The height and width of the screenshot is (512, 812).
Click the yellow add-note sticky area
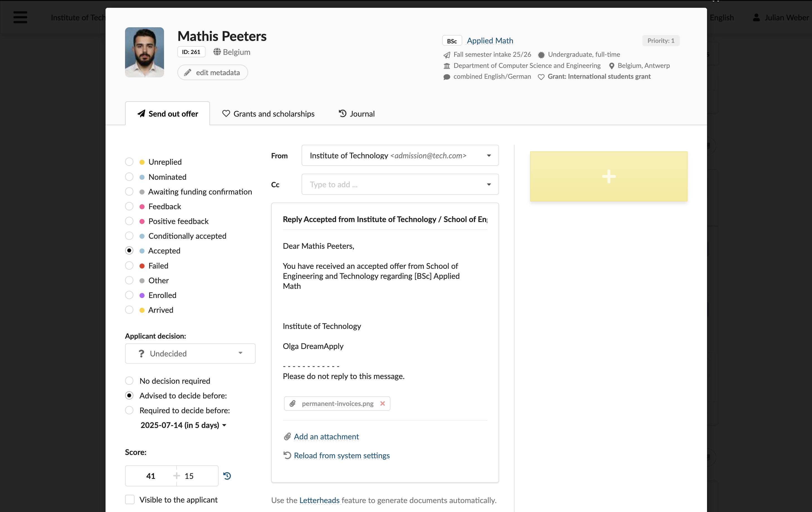(609, 176)
